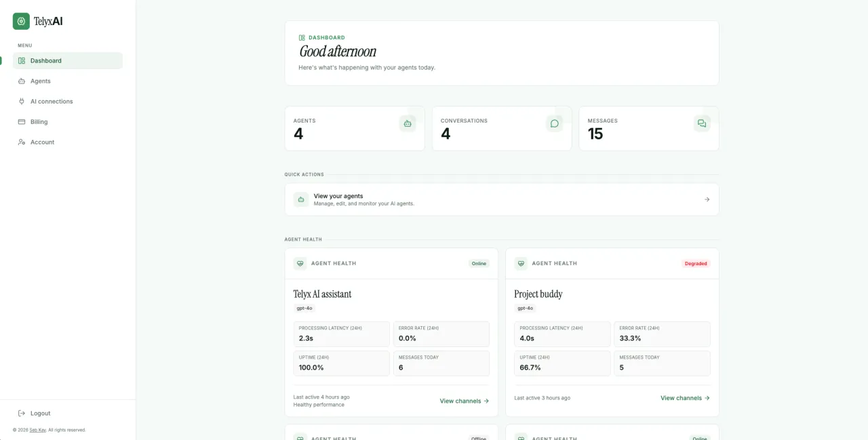Click the Logout arrow icon
The image size is (868, 440).
click(22, 414)
